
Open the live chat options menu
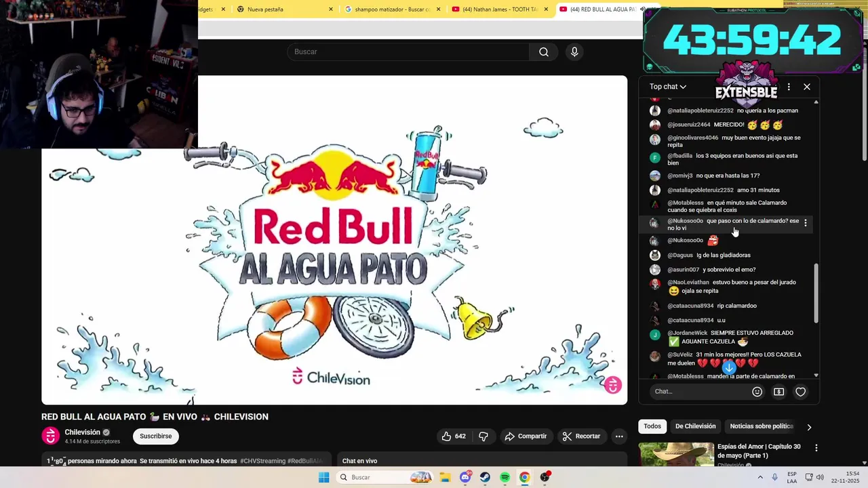coord(788,87)
